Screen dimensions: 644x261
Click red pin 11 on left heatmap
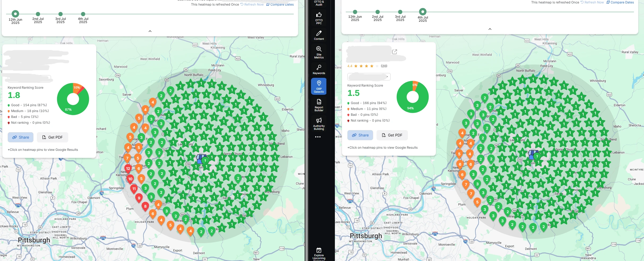click(x=134, y=189)
